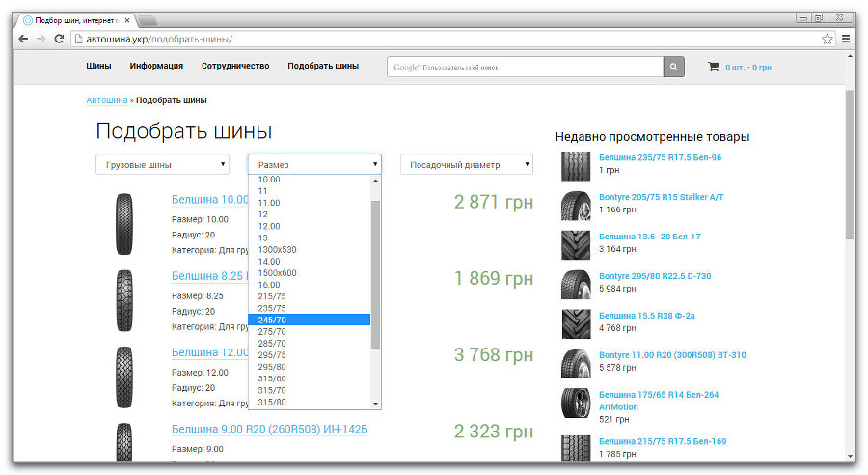Close the current browser tab
Image resolution: width=868 pixels, height=475 pixels.
click(127, 20)
